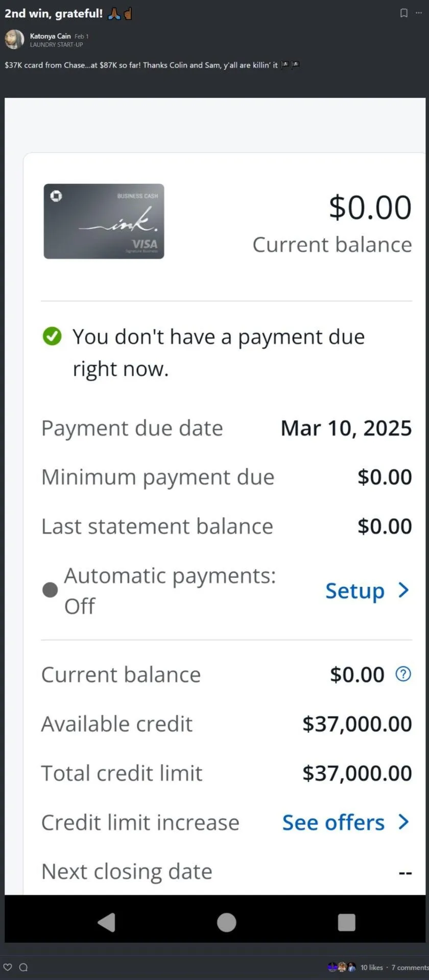Click the Katonya Cain author name

(x=50, y=36)
